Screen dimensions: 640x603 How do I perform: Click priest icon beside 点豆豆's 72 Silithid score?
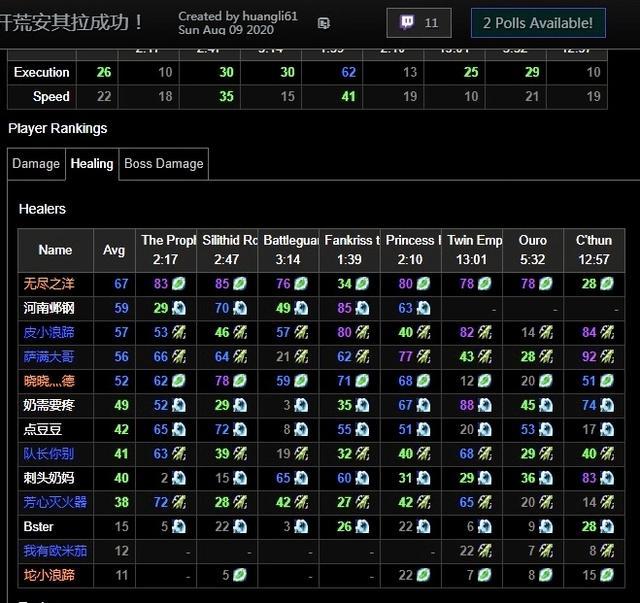pos(240,429)
